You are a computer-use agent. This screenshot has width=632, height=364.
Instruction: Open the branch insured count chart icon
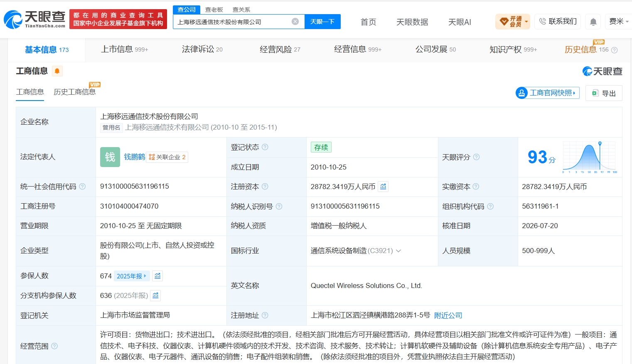(155, 295)
